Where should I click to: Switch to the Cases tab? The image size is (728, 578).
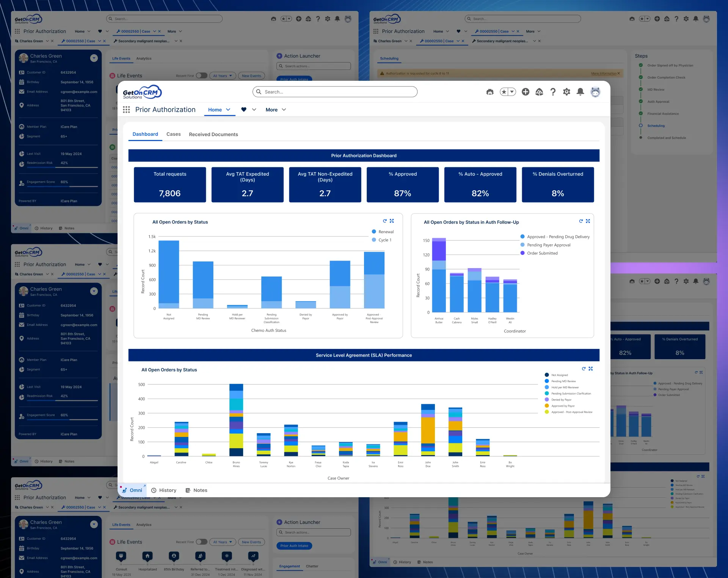pos(173,134)
